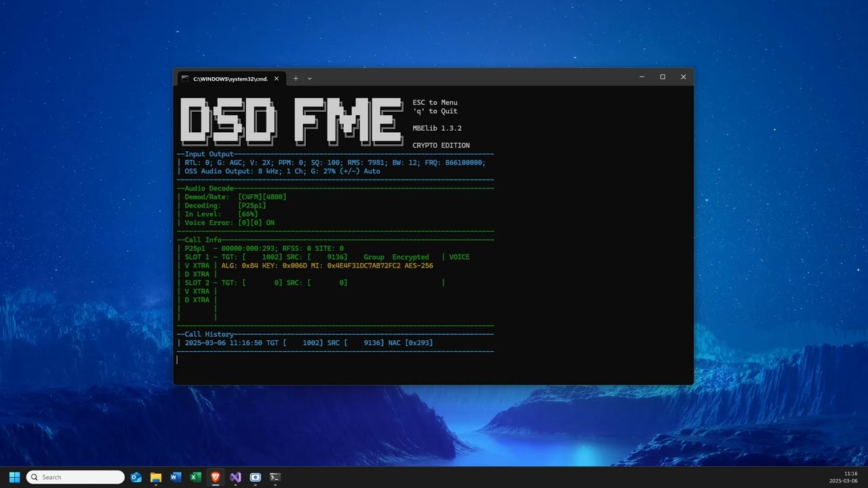868x488 pixels.
Task: Launch Outlook from the taskbar
Action: pos(136,477)
